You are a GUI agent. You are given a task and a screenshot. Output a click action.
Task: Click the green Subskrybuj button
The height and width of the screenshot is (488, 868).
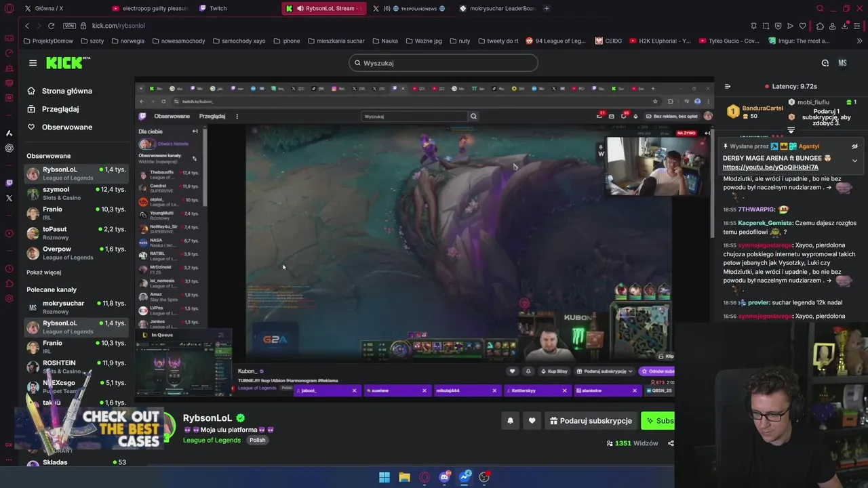658,421
